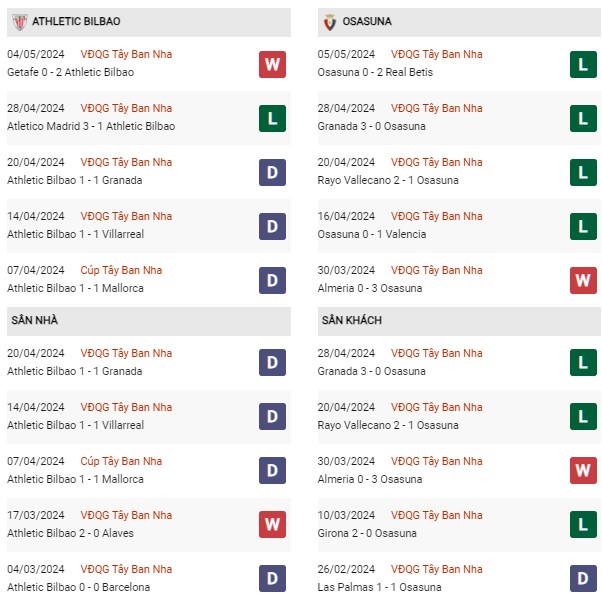Open the OSASUNA team header

point(459,22)
